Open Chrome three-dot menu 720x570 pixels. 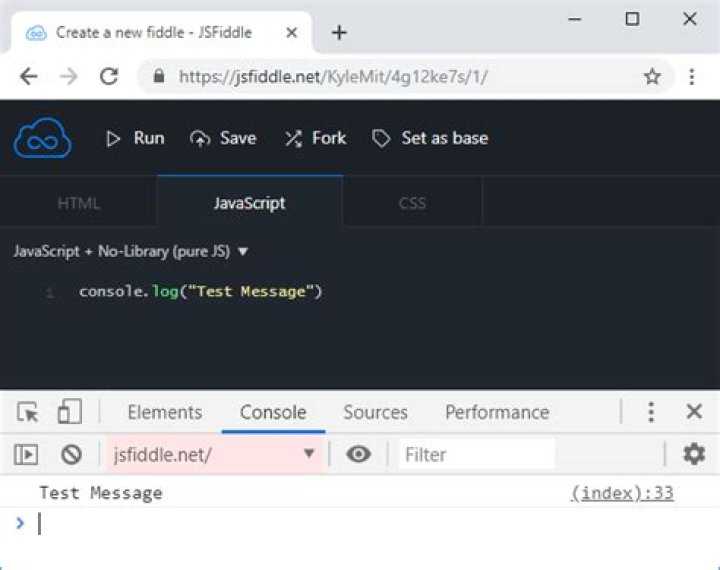692,76
